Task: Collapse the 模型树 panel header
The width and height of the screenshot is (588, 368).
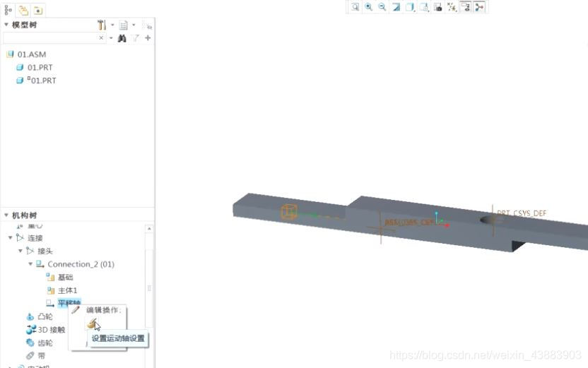Action: (6, 25)
